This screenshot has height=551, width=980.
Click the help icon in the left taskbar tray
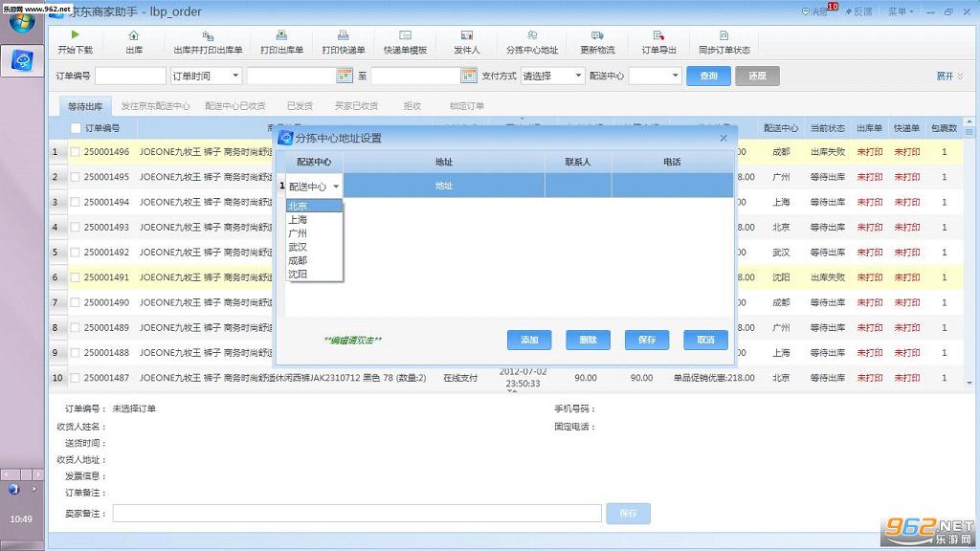13,489
